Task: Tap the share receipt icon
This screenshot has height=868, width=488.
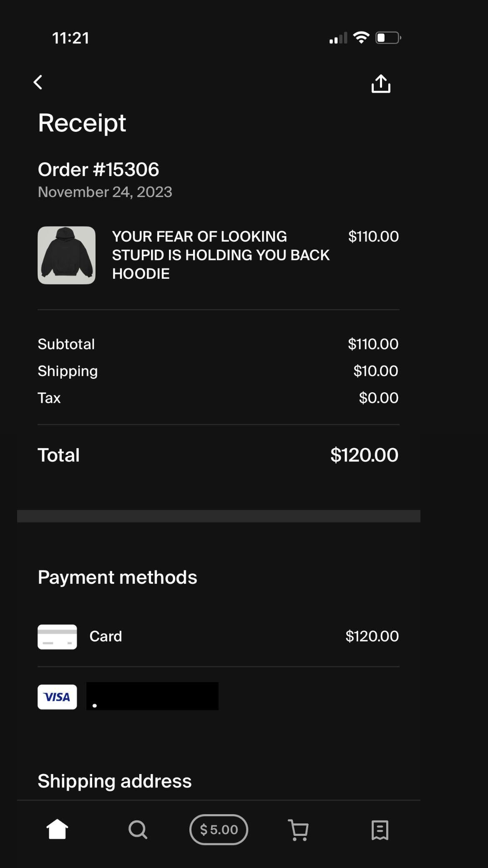Action: click(x=381, y=83)
